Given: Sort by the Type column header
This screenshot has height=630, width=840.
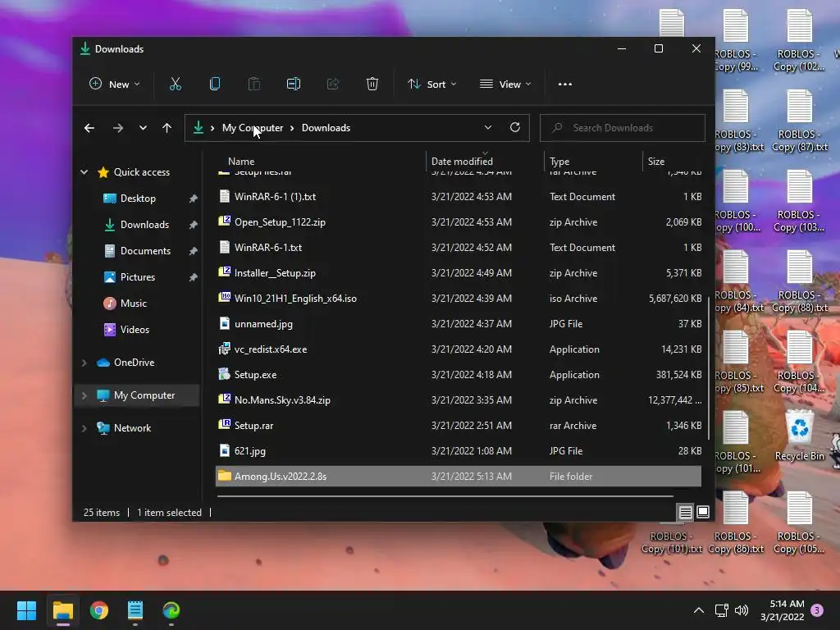Looking at the screenshot, I should tap(559, 162).
